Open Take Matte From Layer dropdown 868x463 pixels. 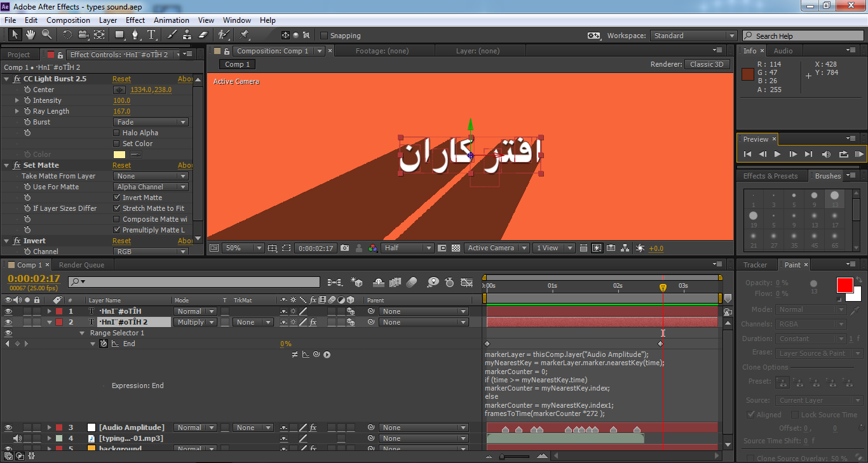coord(151,176)
